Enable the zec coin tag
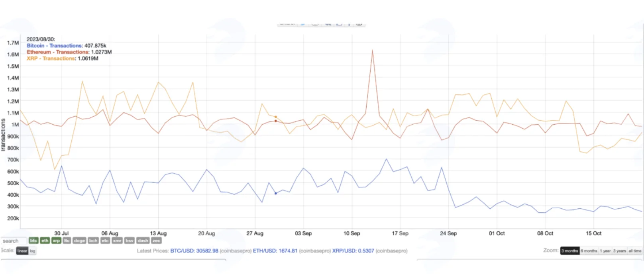Image resolution: width=644 pixels, height=278 pixels. [x=156, y=241]
